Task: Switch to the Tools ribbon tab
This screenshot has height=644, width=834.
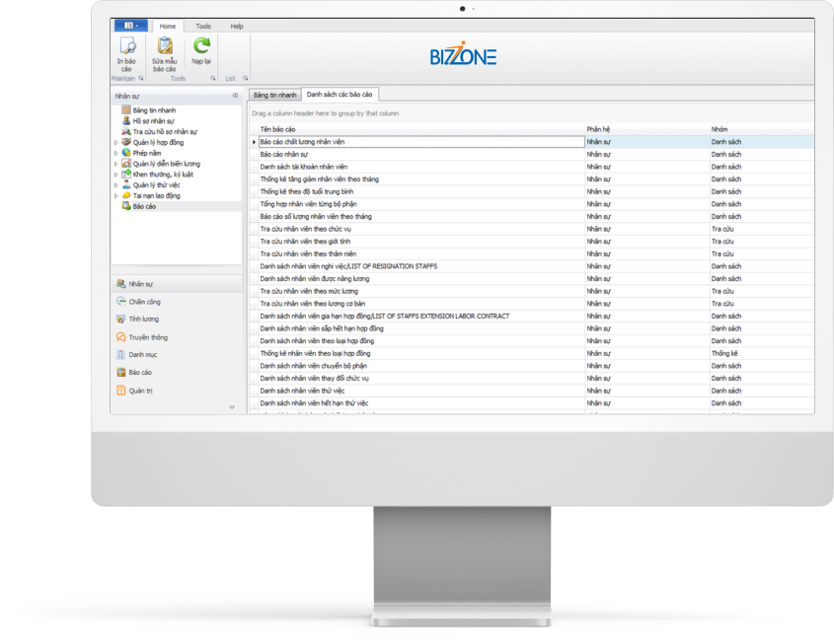Action: (x=203, y=26)
